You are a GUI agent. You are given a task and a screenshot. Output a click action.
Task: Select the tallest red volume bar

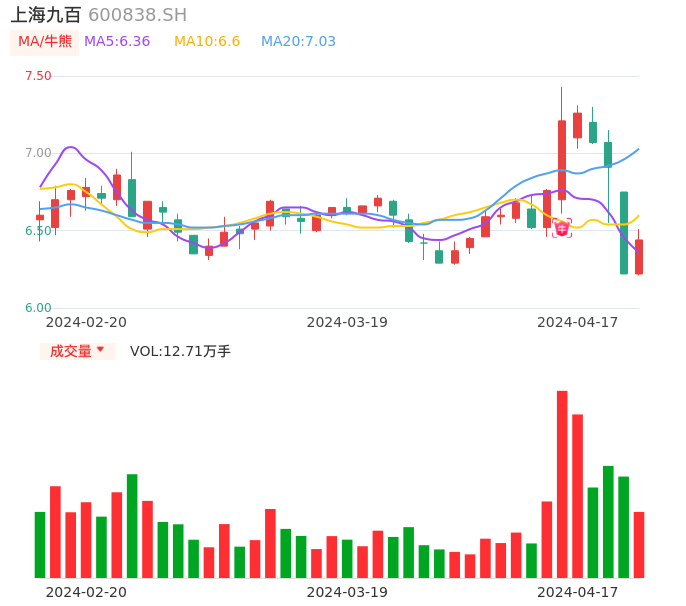pyautogui.click(x=562, y=484)
